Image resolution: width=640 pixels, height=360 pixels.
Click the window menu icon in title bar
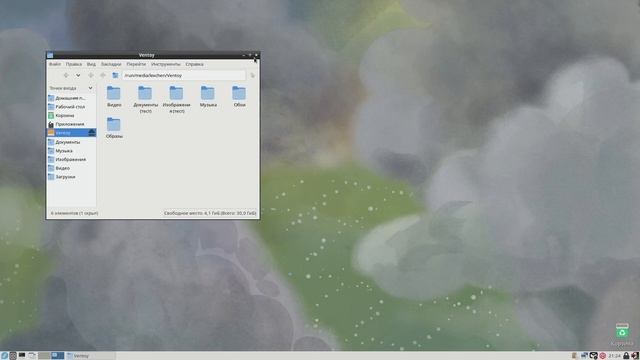[50, 55]
